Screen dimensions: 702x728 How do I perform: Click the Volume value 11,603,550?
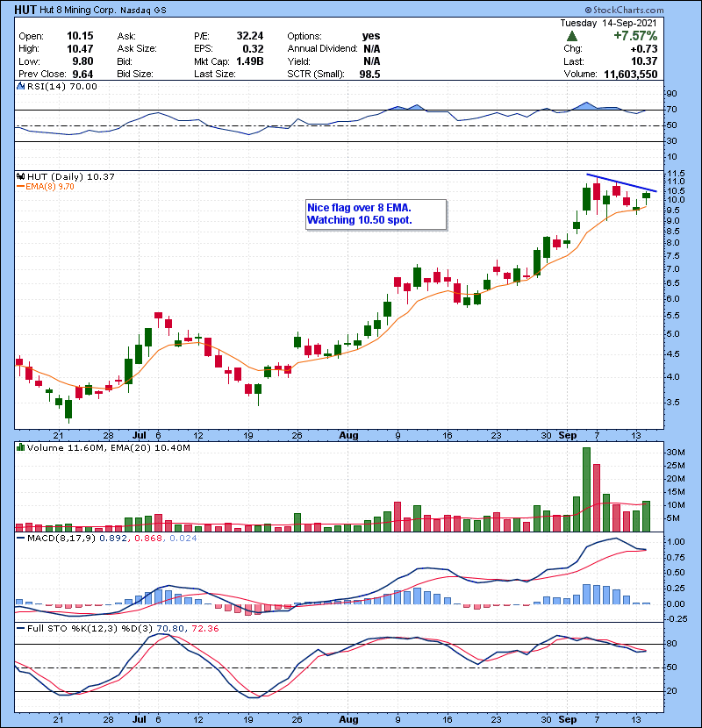631,75
